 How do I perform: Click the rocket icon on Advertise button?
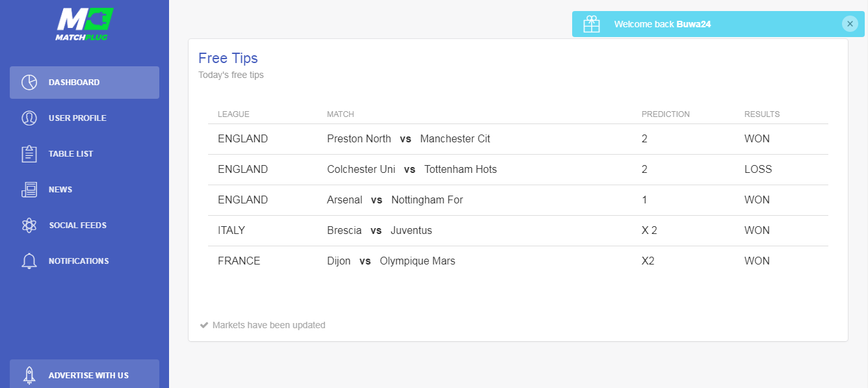(x=29, y=375)
